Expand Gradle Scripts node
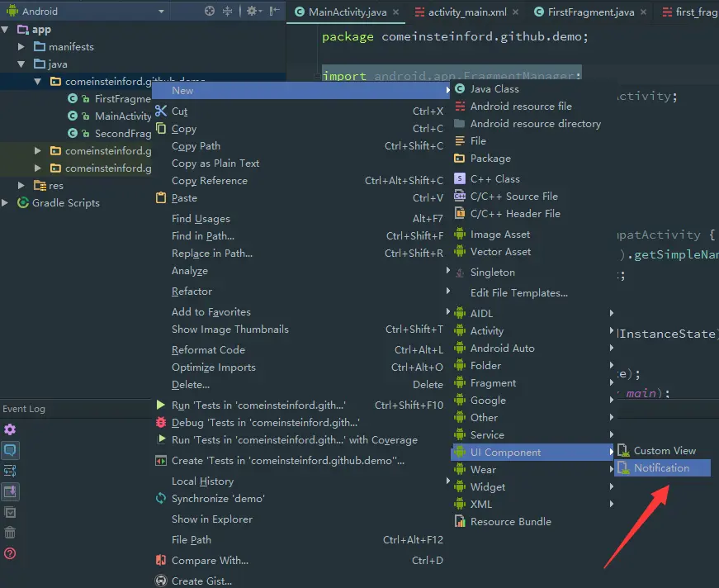The image size is (719, 588). point(5,202)
